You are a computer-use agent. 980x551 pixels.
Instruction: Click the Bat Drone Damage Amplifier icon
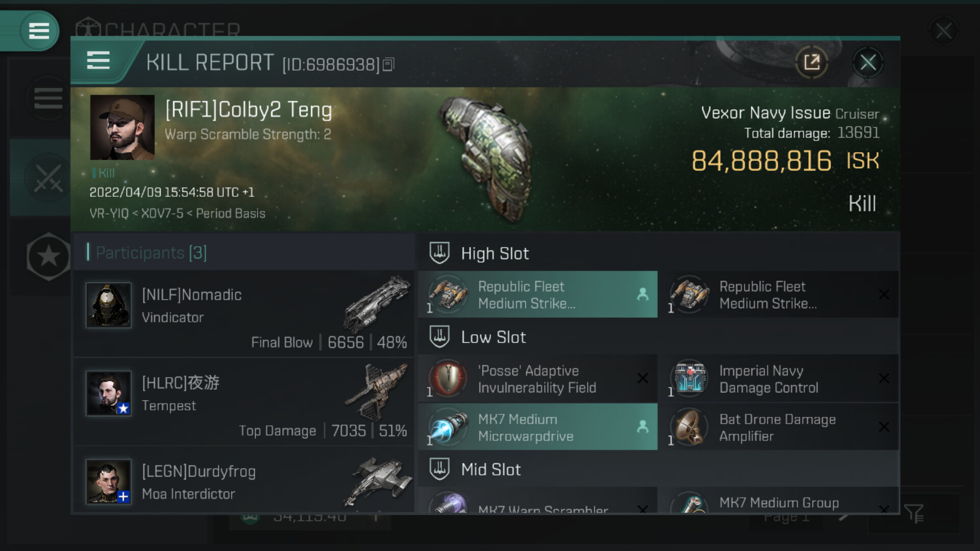coord(689,427)
